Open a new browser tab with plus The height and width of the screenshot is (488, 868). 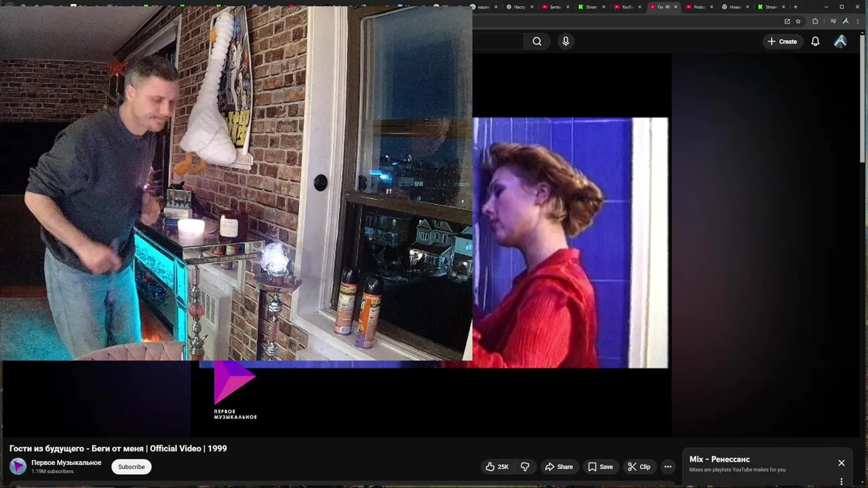(795, 7)
